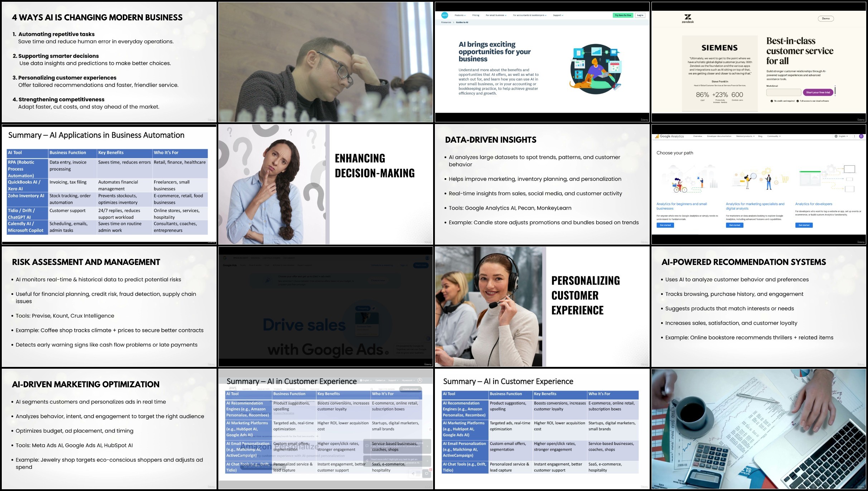Open the three-dot menu in Google Analytics
This screenshot has width=868, height=491.
[854, 136]
